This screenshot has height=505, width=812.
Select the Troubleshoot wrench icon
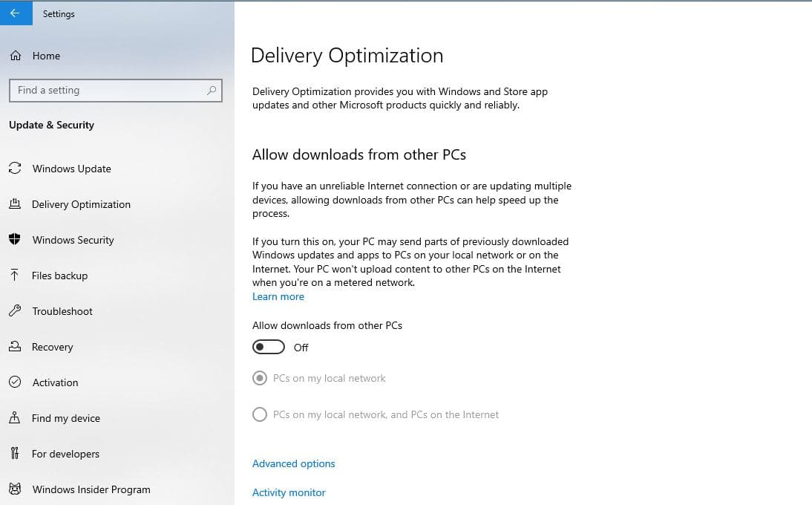pos(15,311)
